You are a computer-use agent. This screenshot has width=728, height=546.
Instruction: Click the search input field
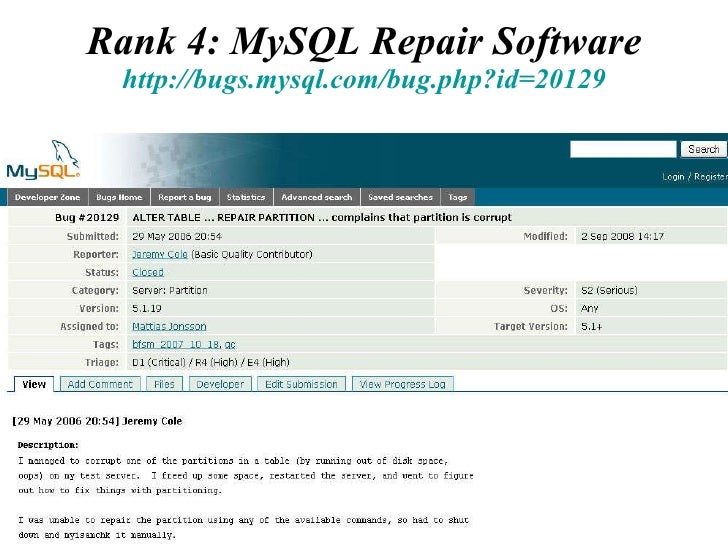(x=623, y=150)
